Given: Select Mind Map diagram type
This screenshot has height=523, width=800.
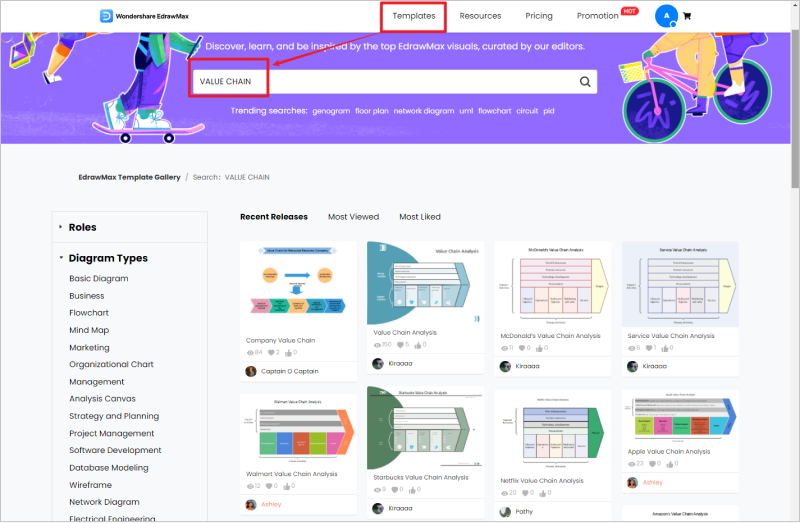Looking at the screenshot, I should tap(89, 330).
